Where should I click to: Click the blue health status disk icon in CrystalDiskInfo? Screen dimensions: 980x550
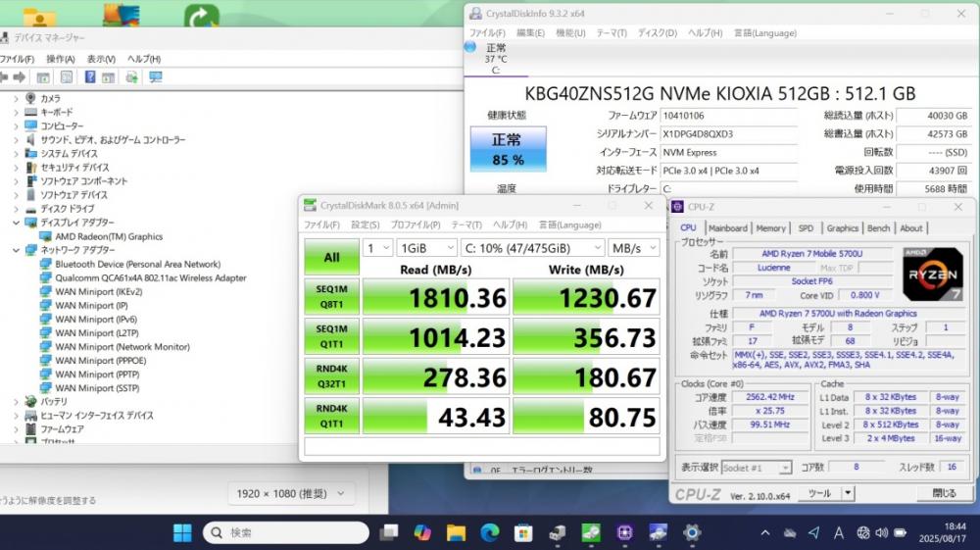470,47
